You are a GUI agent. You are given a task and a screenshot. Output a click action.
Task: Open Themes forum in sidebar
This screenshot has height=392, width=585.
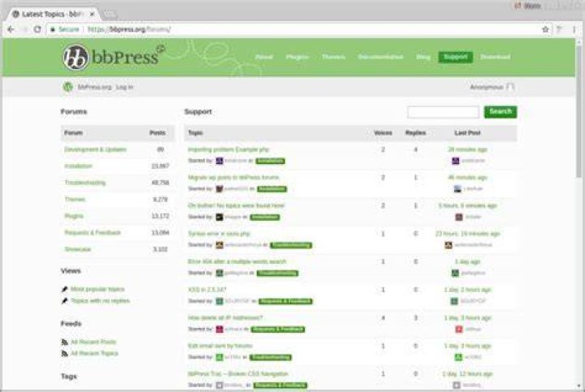(75, 200)
